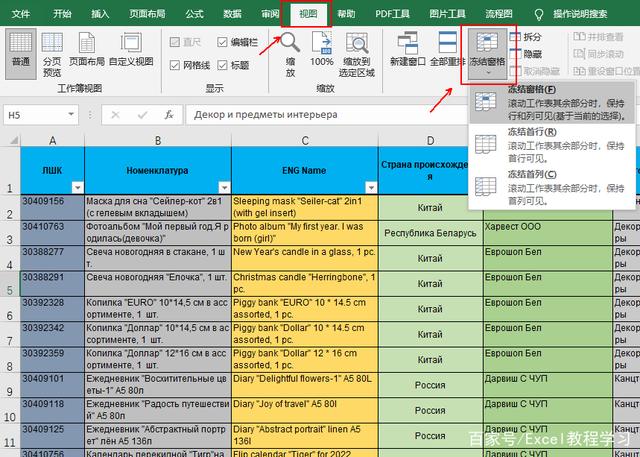Click 并排查看 view side by side
The image size is (640, 457).
coord(598,37)
